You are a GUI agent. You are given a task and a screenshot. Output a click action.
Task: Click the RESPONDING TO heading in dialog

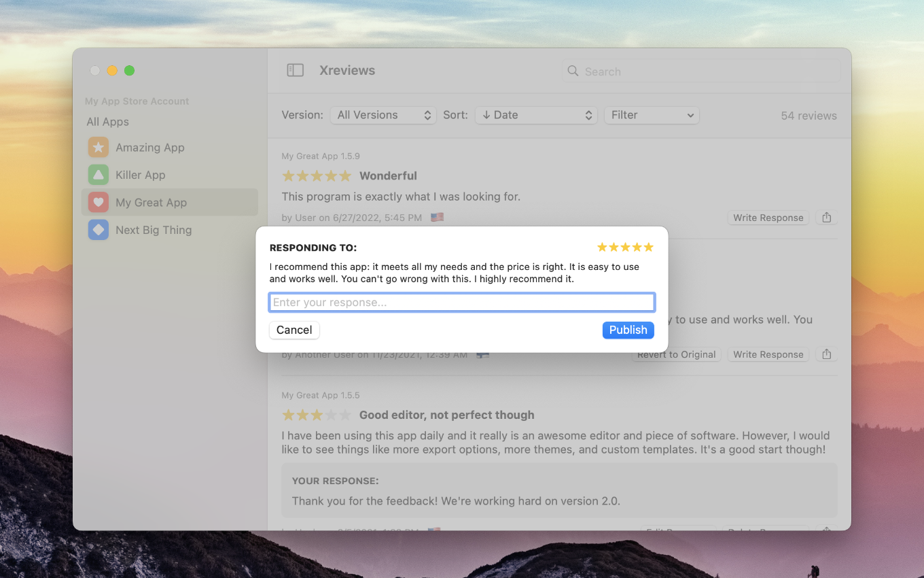click(x=313, y=248)
